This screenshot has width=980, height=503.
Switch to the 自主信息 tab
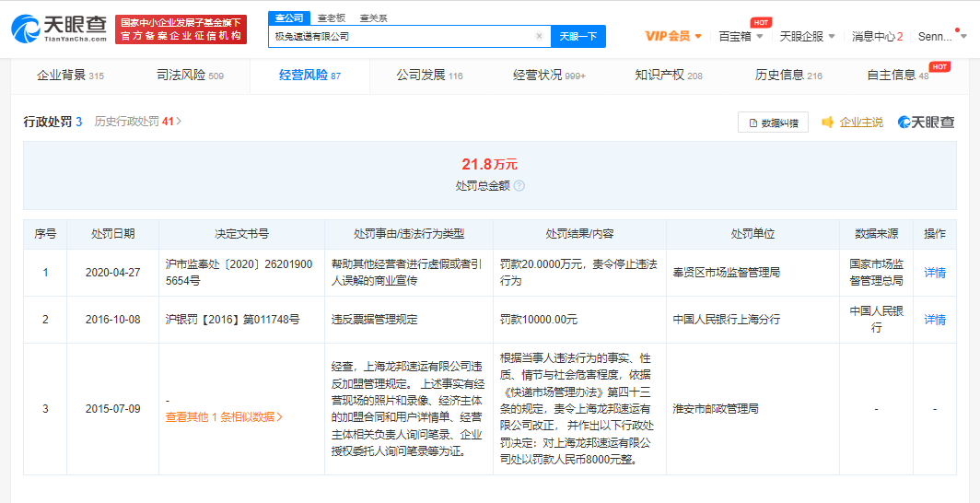[x=897, y=76]
